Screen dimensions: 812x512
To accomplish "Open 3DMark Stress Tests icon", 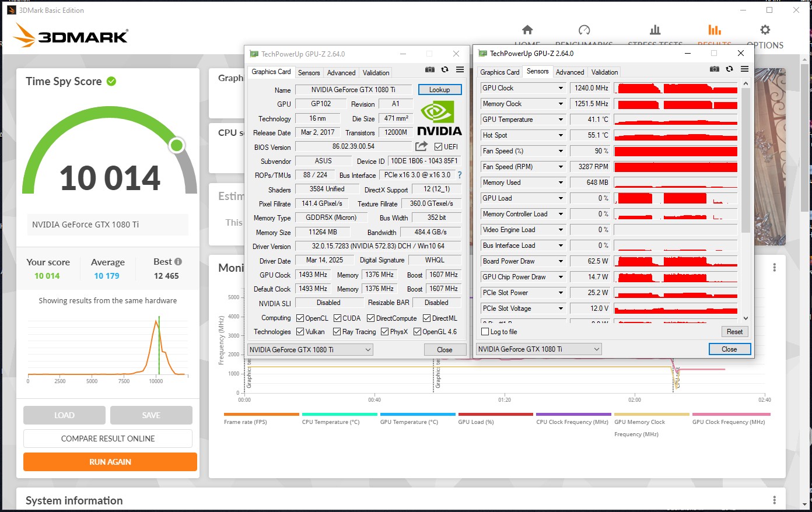I will click(655, 30).
